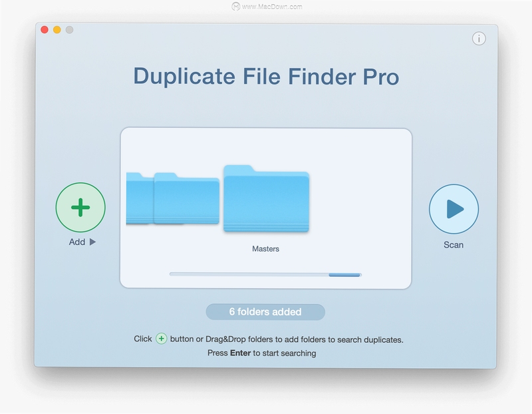Click the folder list horizontal scrollbar thumb

click(x=344, y=275)
